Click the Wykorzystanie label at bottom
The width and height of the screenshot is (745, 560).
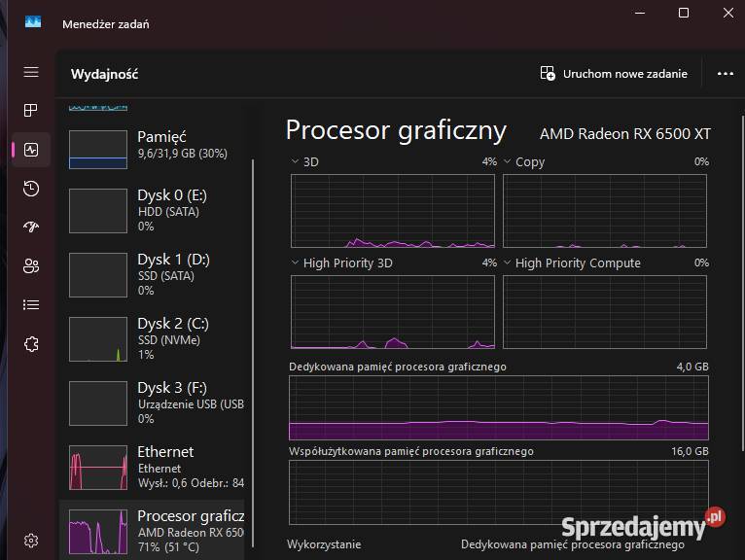[324, 544]
